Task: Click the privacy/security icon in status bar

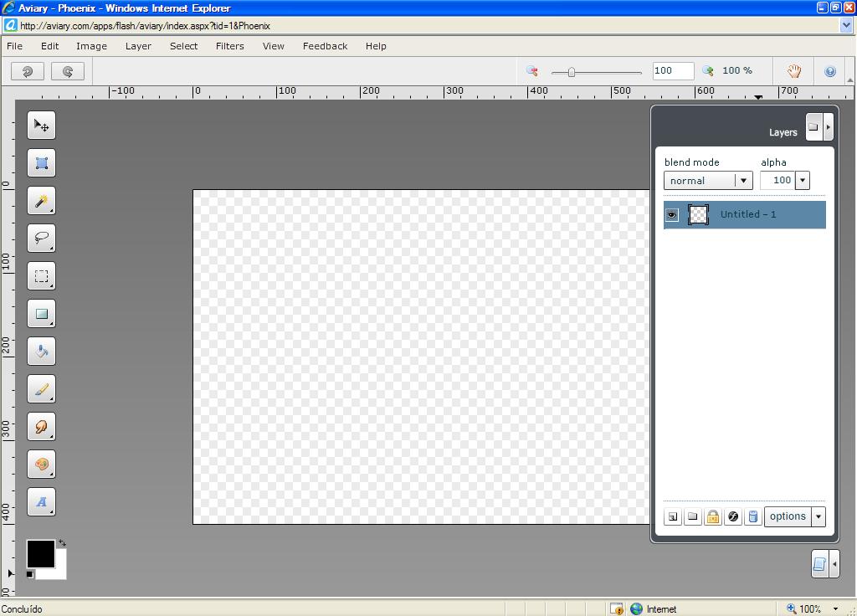Action: (x=617, y=609)
